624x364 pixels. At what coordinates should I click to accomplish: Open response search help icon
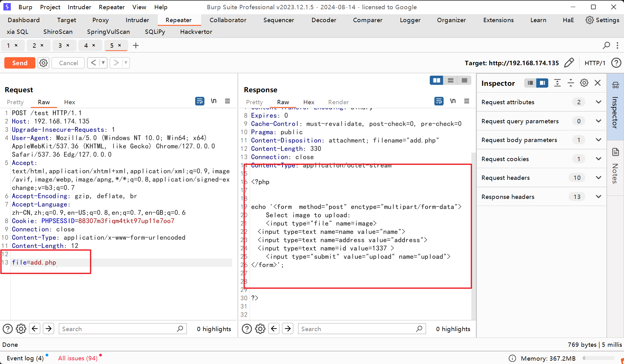(247, 329)
